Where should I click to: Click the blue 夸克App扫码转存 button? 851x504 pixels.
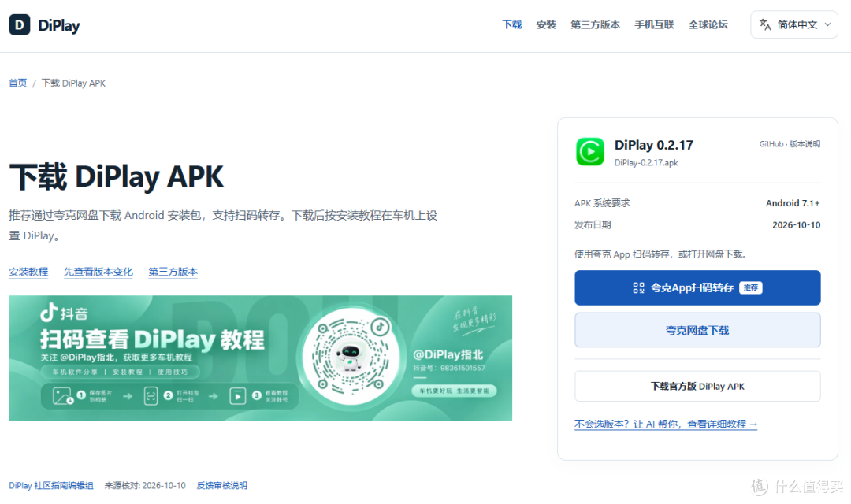point(697,287)
